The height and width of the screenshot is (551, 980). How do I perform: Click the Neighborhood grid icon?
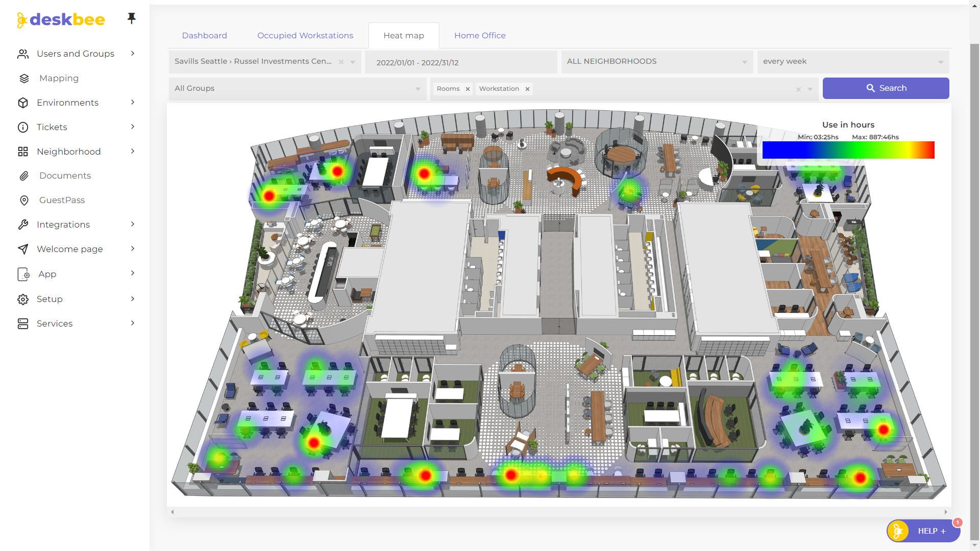click(x=23, y=152)
